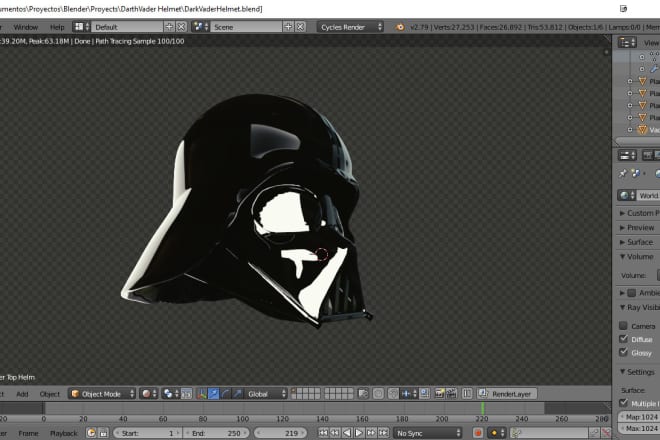This screenshot has height=440, width=660.
Task: Jump to previous keyframe
Action: point(335,433)
